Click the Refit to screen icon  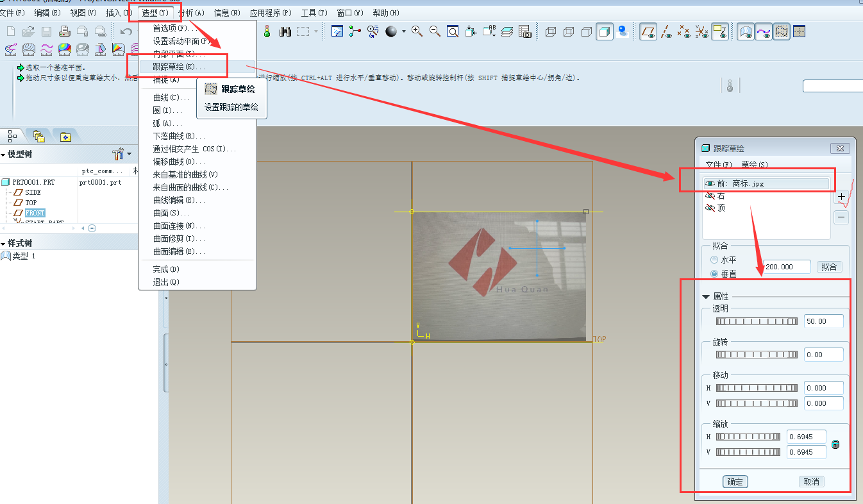[x=453, y=31]
